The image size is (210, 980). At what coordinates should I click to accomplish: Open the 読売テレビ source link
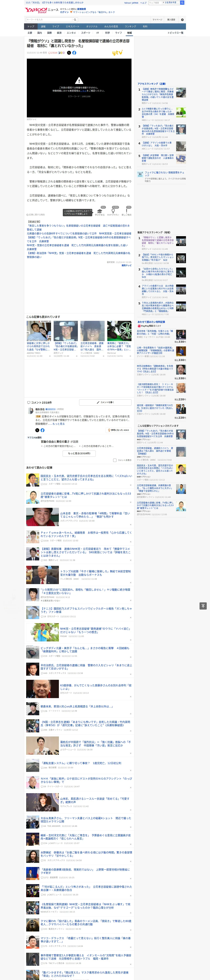click(x=127, y=266)
